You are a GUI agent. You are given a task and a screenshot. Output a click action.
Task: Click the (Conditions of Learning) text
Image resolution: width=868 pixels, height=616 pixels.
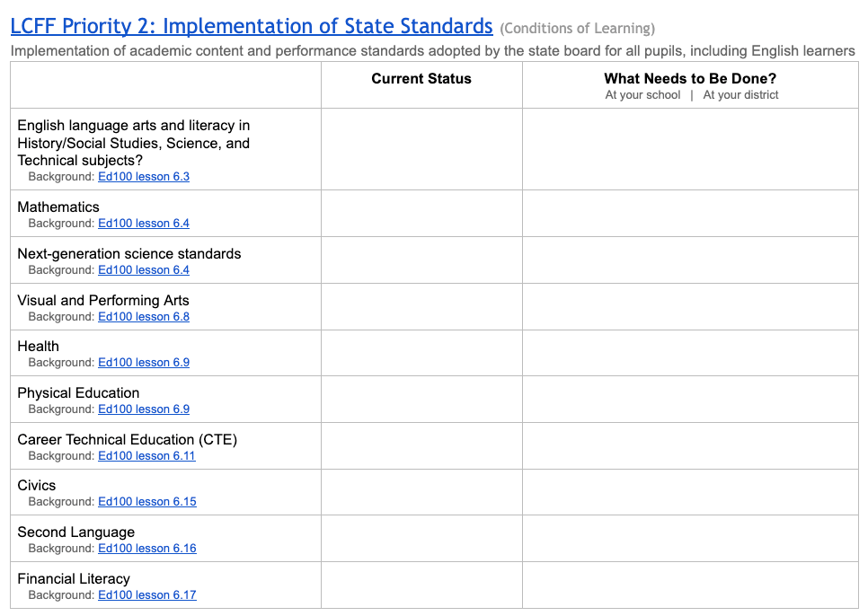(578, 28)
